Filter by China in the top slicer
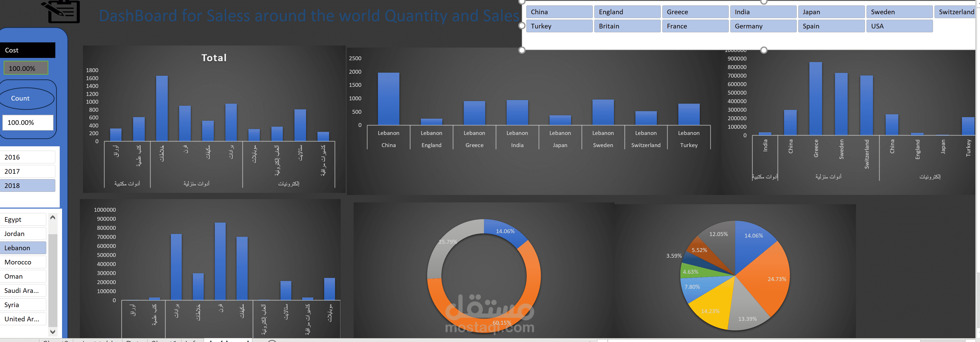The height and width of the screenshot is (342, 980). click(x=559, y=12)
